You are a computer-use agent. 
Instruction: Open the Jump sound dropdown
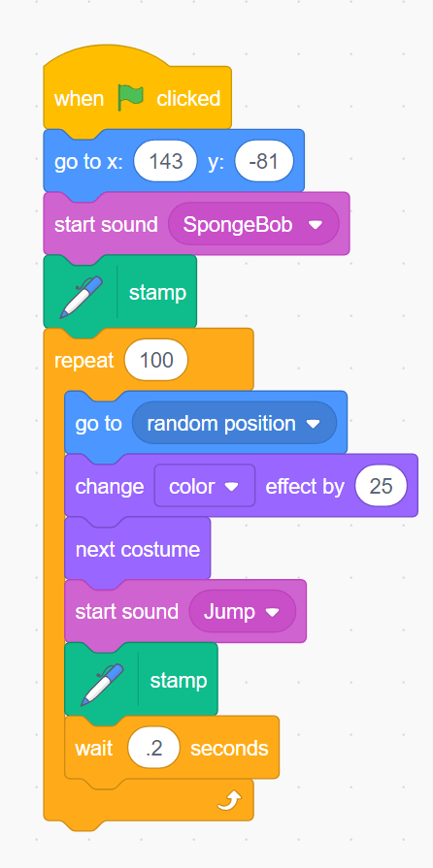pyautogui.click(x=243, y=612)
